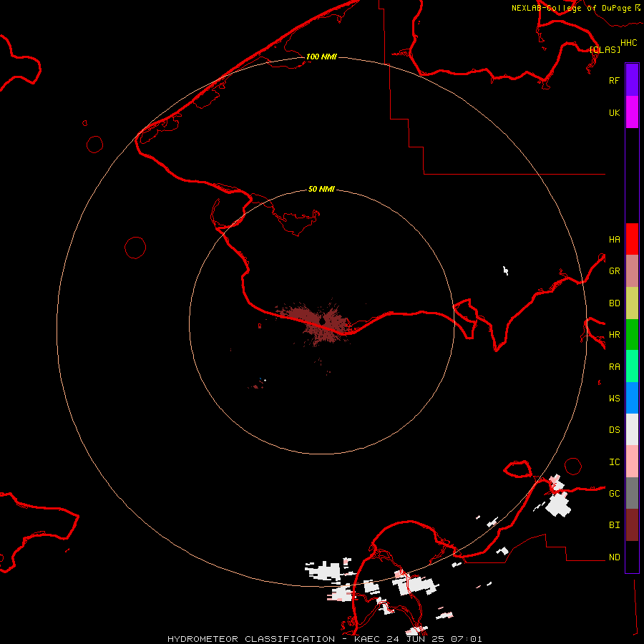The height and width of the screenshot is (644, 644).
Task: Select the "GR" legend label
Action: click(x=614, y=271)
